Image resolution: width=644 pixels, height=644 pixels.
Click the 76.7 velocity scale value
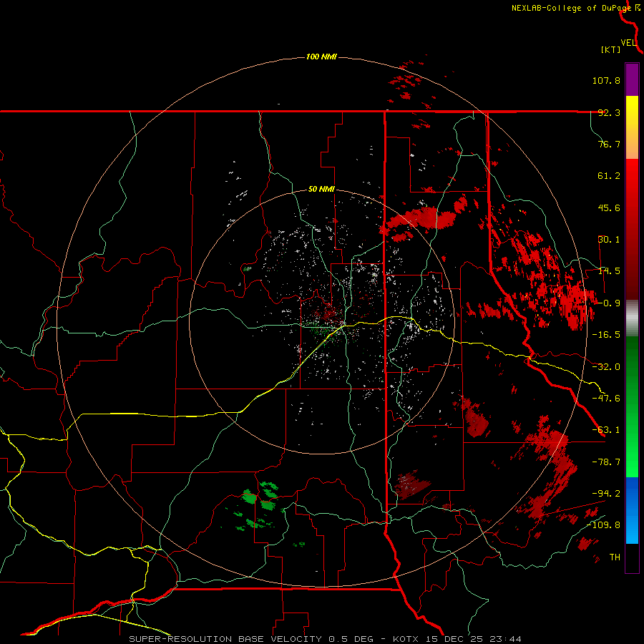609,144
